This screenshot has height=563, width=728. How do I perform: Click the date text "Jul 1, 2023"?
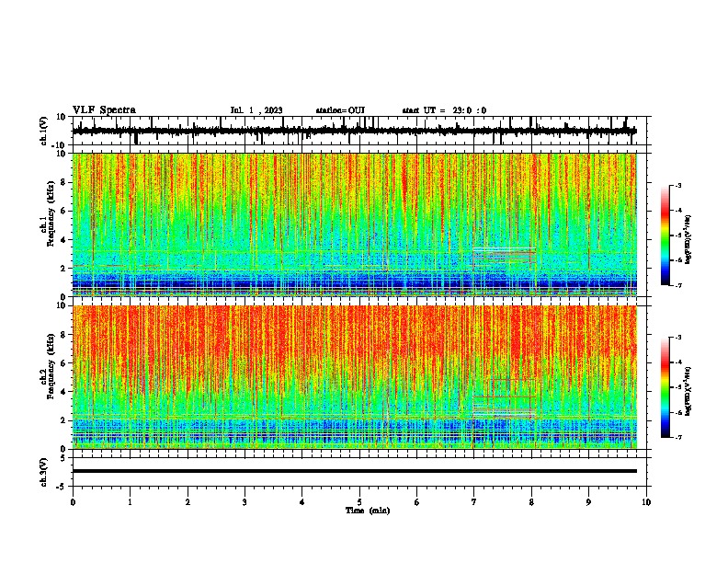coord(256,110)
